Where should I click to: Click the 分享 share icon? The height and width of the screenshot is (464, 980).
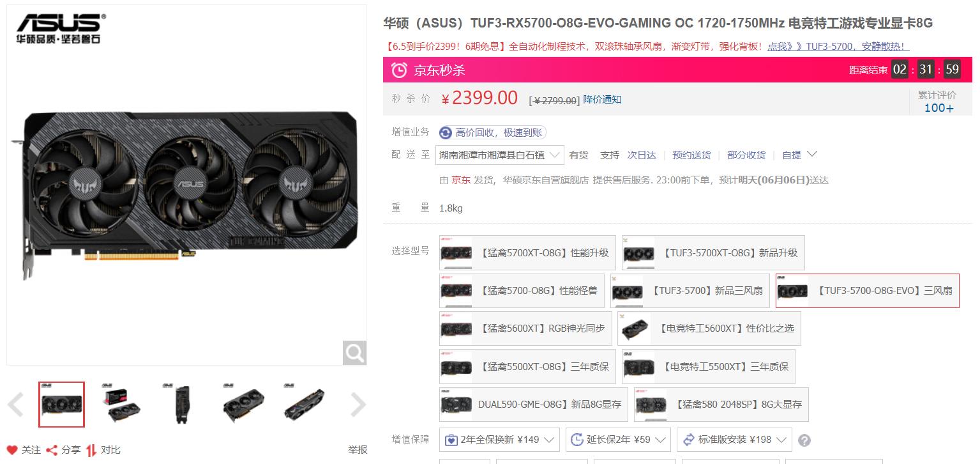(x=52, y=450)
